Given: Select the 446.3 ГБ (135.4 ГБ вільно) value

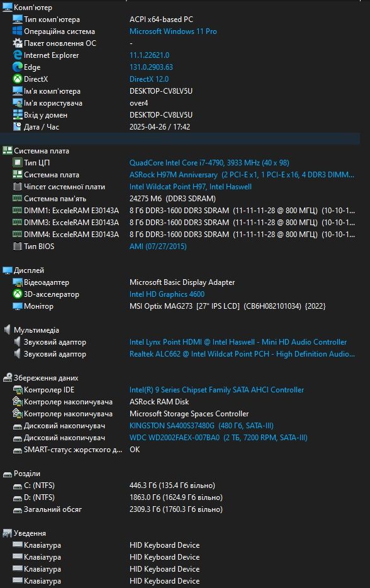Looking at the screenshot, I should coord(172,485).
